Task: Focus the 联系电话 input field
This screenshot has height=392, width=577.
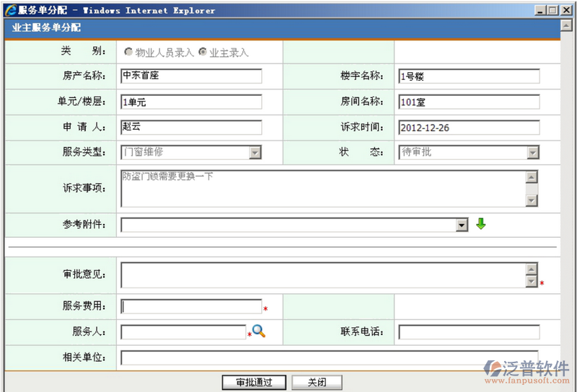Action: pyautogui.click(x=470, y=332)
